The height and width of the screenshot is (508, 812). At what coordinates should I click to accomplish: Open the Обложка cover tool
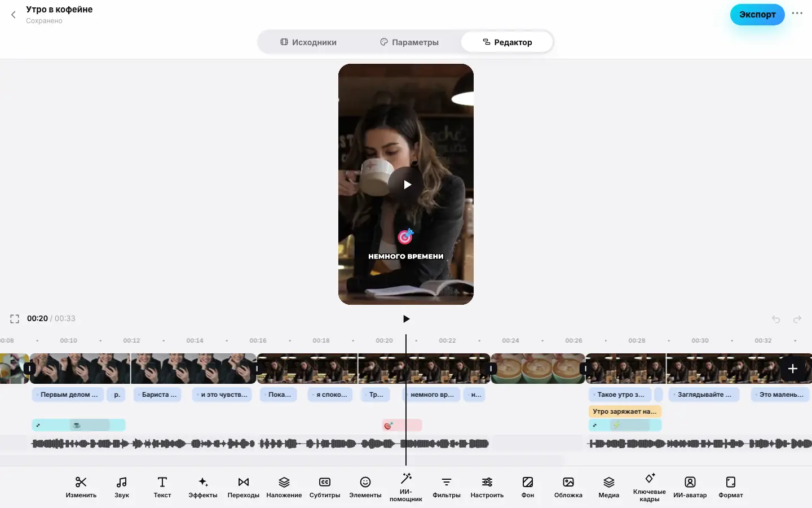pyautogui.click(x=568, y=488)
